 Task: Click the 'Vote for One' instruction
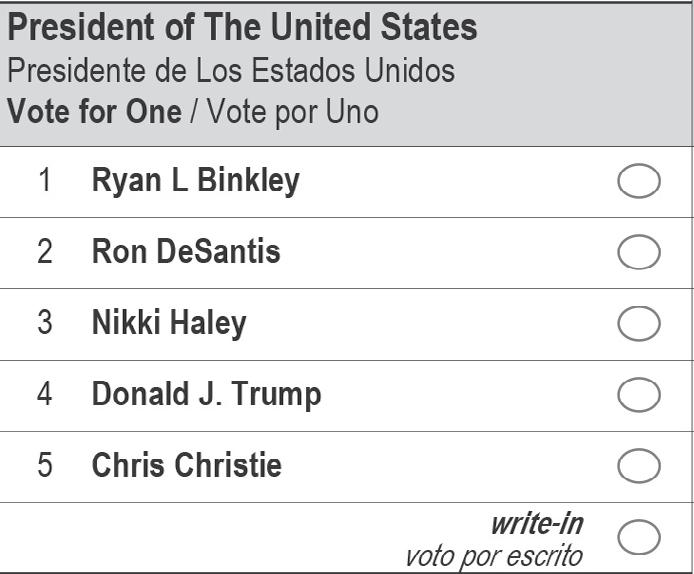pyautogui.click(x=95, y=111)
